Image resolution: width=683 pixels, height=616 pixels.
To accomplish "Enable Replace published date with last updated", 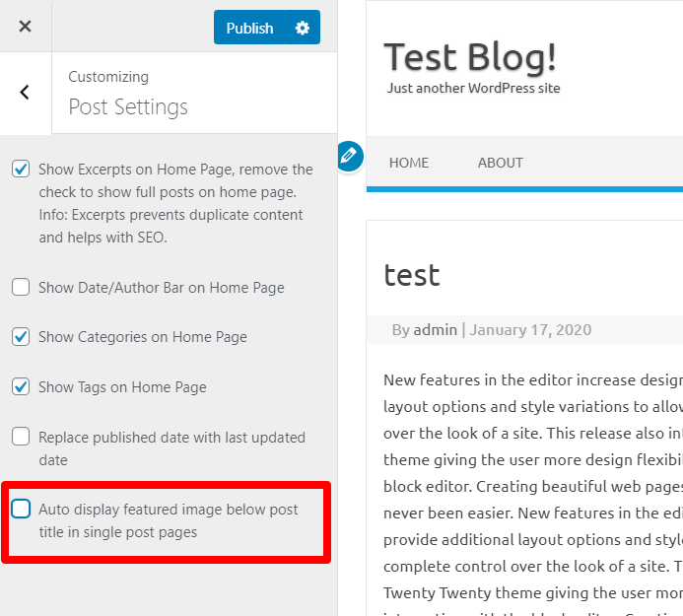I will click(21, 437).
